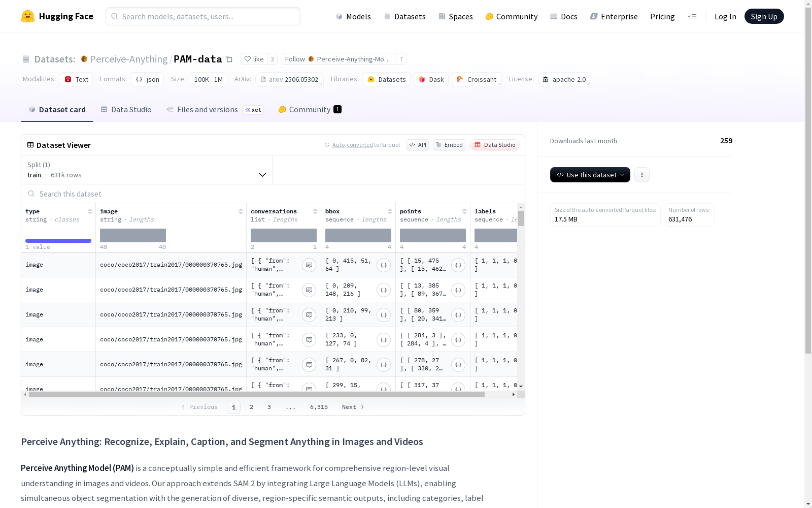The image size is (812, 508).
Task: Go to page 2 of the dataset
Action: [251, 407]
